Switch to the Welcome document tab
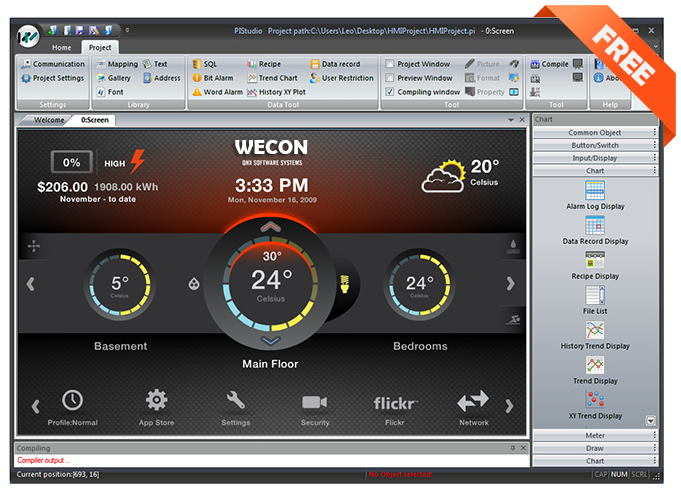The image size is (681, 493). pos(49,120)
